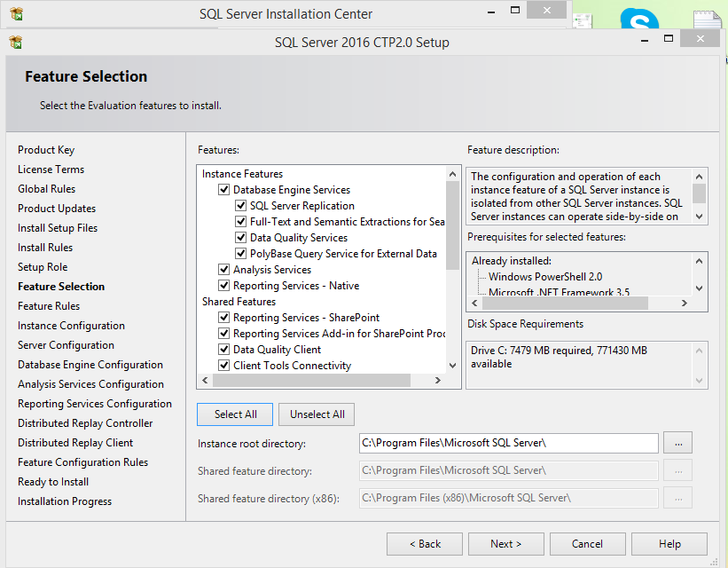Proceed by clicking Next
The width and height of the screenshot is (728, 568).
coord(505,543)
